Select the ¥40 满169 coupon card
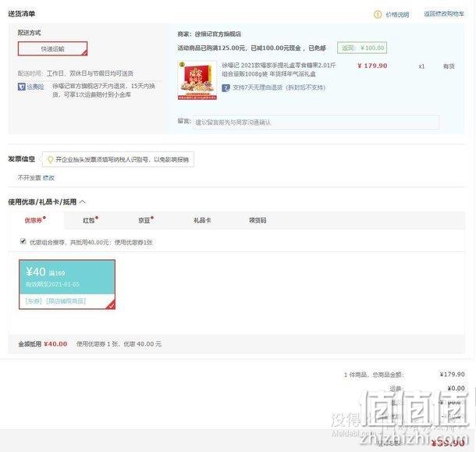Image resolution: width=476 pixels, height=452 pixels. pyautogui.click(x=67, y=284)
